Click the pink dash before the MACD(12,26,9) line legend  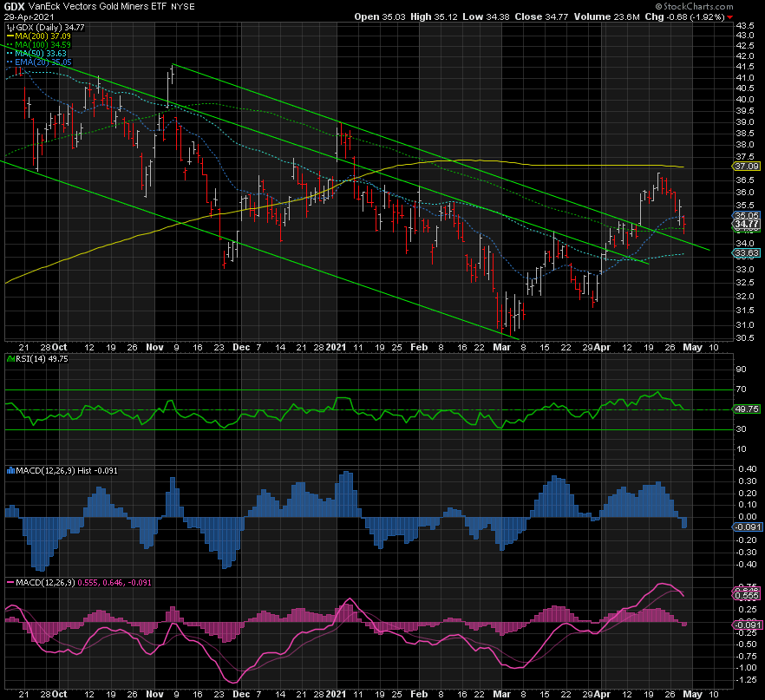[10, 582]
